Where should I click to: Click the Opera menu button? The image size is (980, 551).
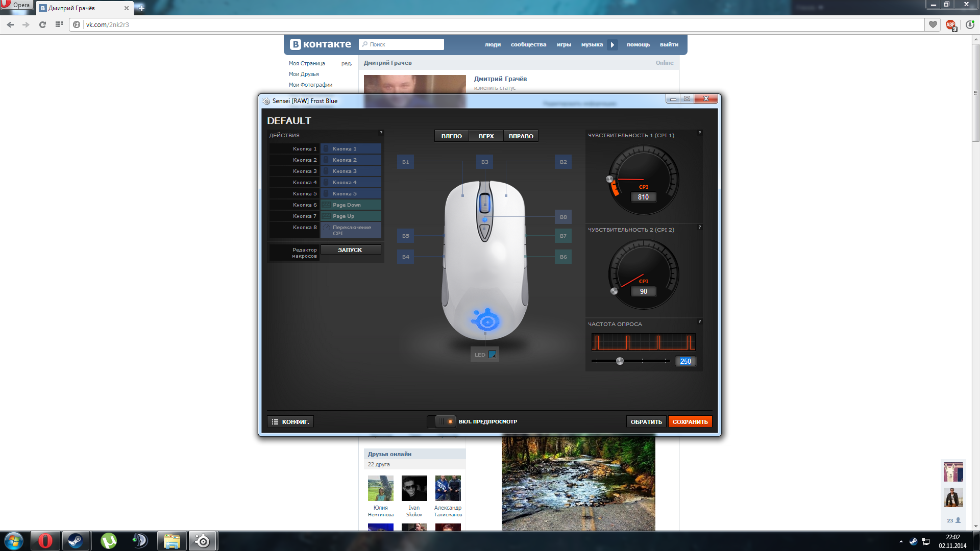click(17, 5)
